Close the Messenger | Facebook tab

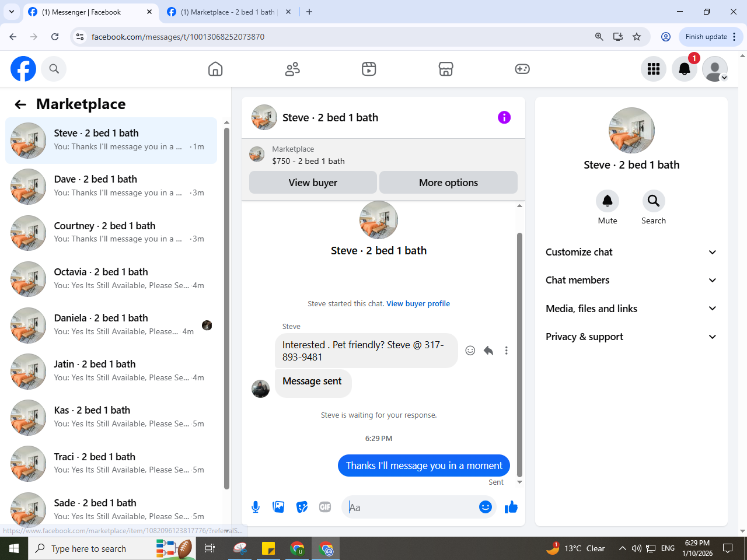149,12
